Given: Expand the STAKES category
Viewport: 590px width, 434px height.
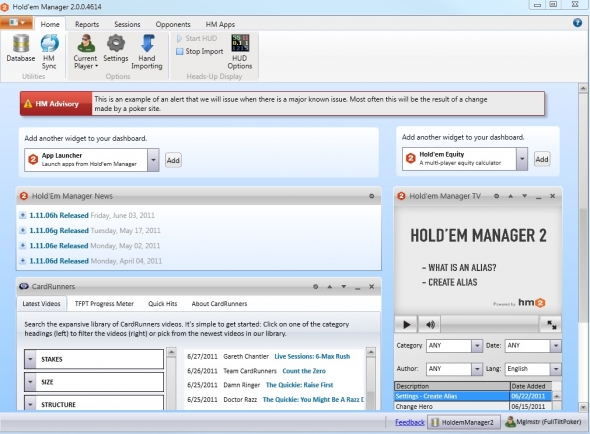Looking at the screenshot, I should tap(30, 359).
